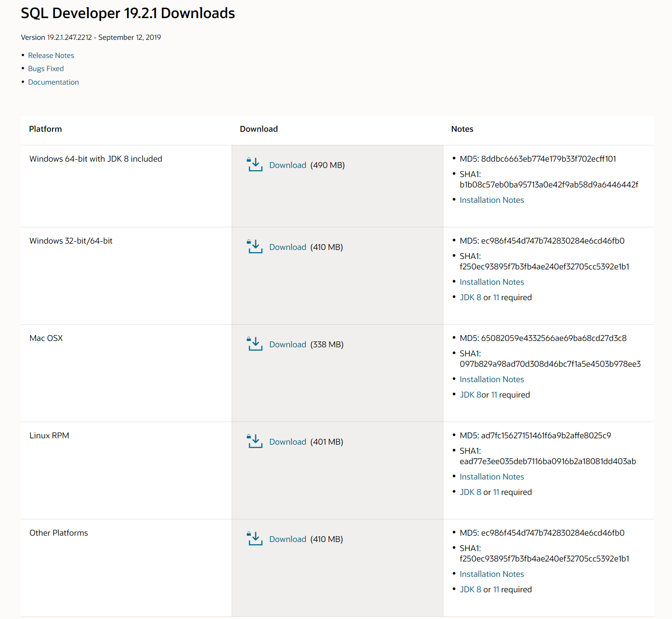Click the "Windows 64-bit with JDK 8 included" label
The image size is (672, 619).
pyautogui.click(x=95, y=159)
